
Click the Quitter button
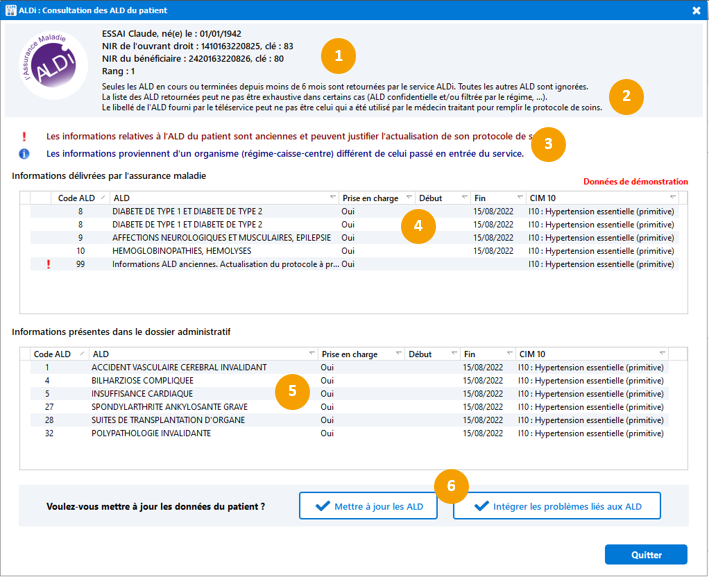point(646,554)
